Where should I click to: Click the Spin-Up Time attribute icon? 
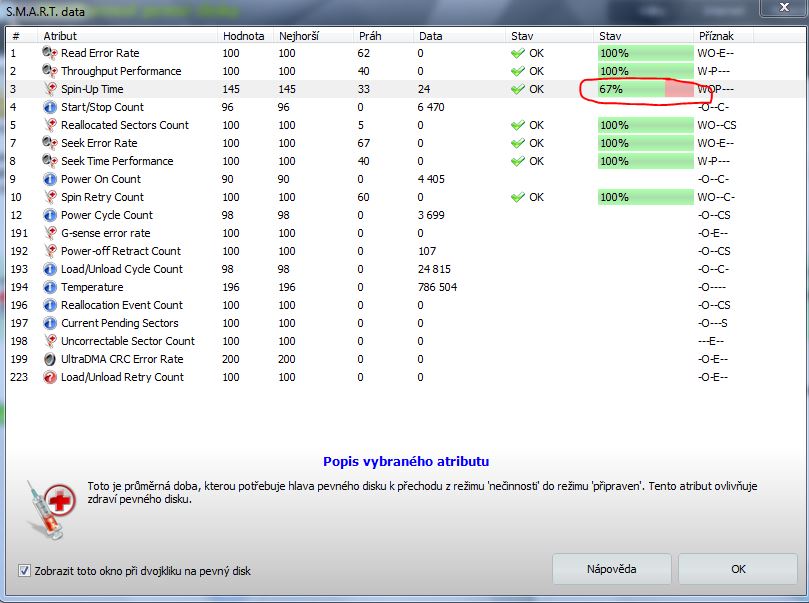tap(50, 89)
